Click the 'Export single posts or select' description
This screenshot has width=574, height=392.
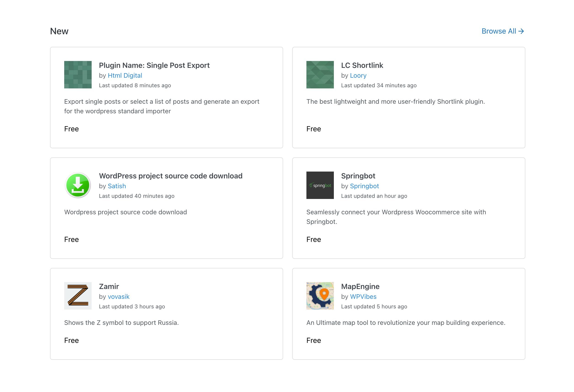[162, 106]
